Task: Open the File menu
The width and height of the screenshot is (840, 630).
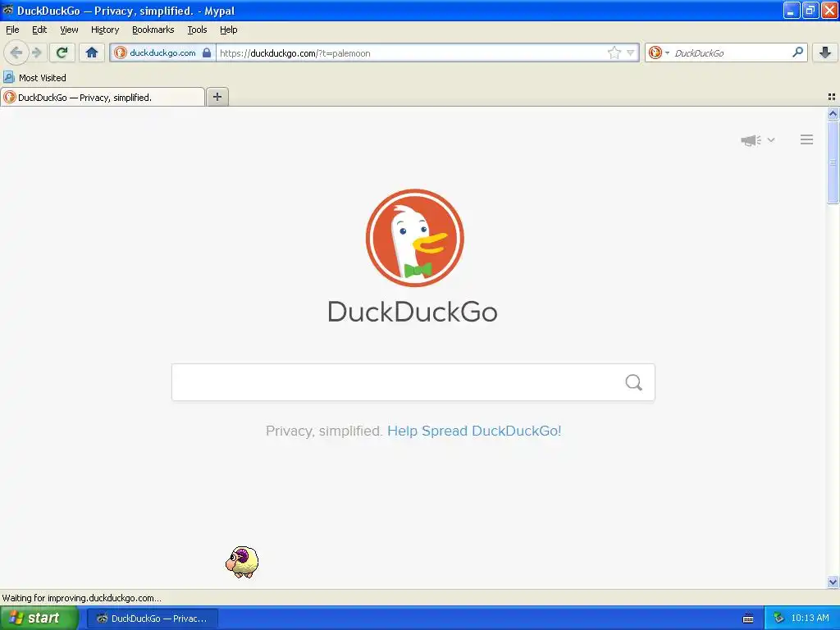Action: click(12, 30)
